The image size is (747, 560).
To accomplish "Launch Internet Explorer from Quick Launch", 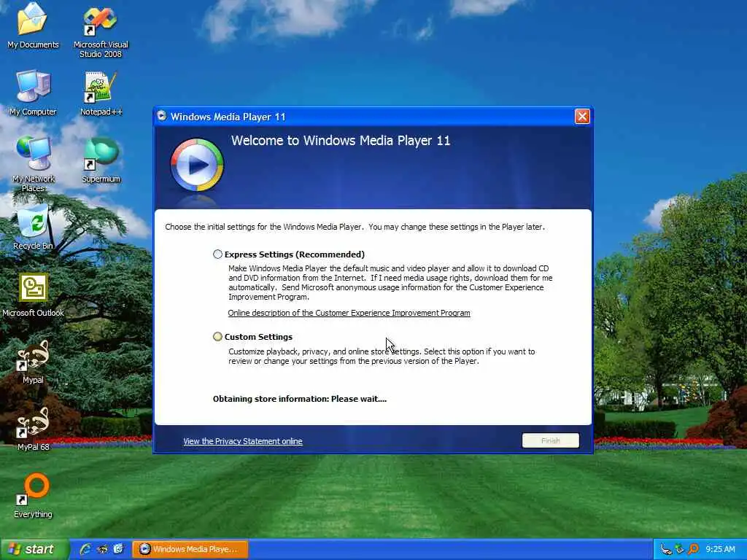I will (85, 549).
